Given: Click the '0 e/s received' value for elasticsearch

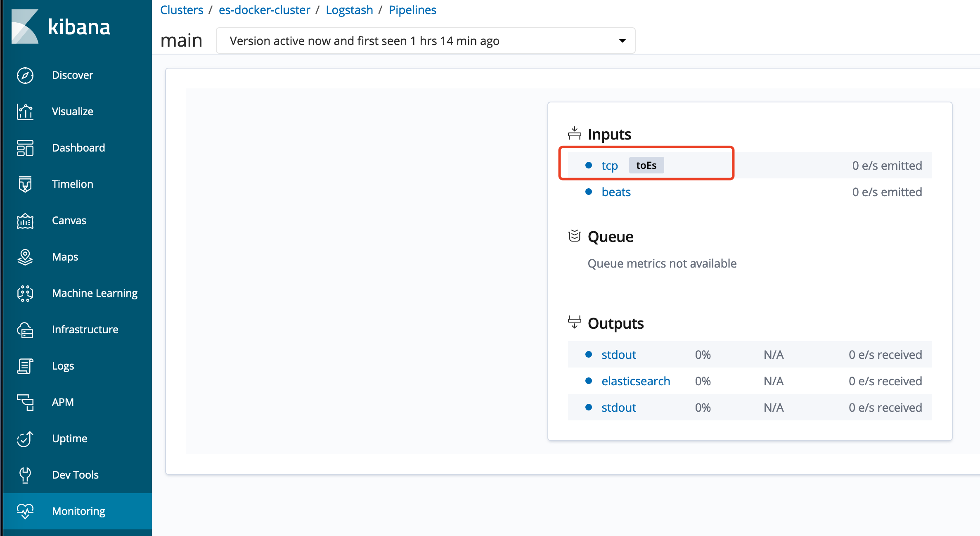Looking at the screenshot, I should click(885, 381).
